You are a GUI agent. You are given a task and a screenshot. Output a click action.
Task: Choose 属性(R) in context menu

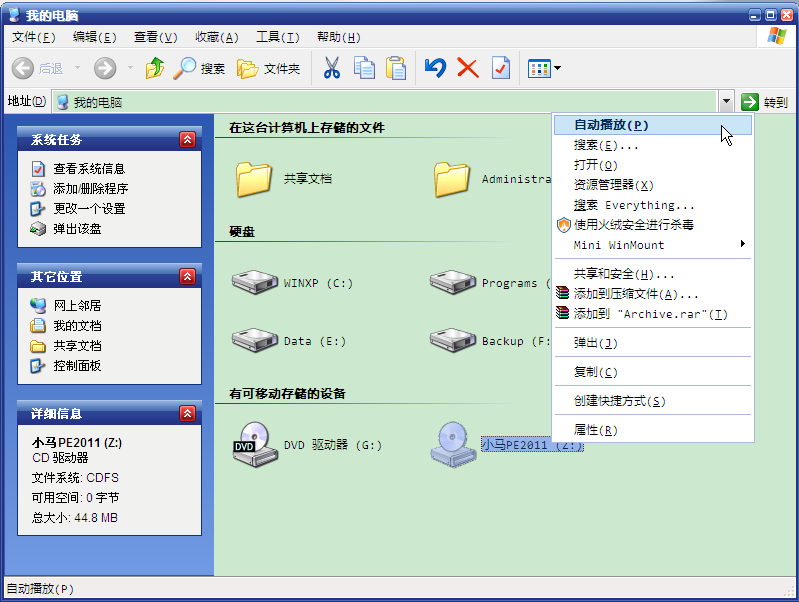pos(653,430)
